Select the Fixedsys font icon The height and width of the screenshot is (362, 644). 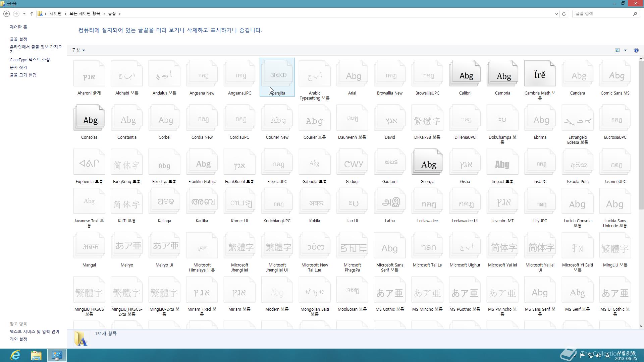[164, 162]
